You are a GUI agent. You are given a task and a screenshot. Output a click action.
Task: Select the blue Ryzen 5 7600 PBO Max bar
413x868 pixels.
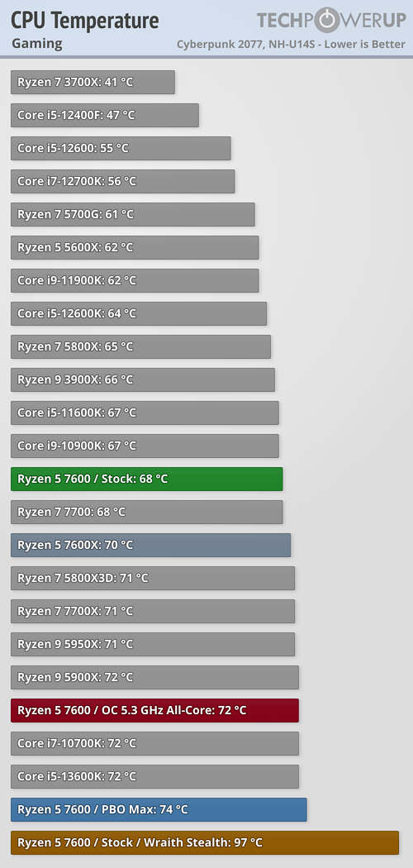(159, 809)
